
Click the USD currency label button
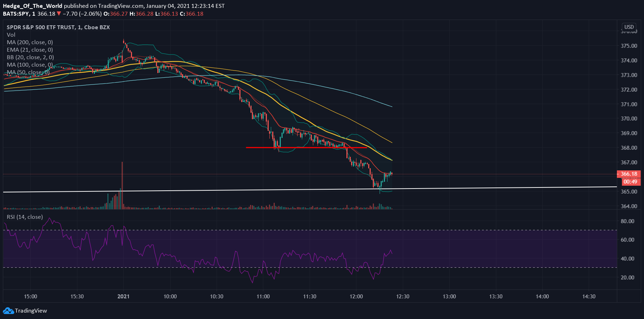click(x=629, y=27)
